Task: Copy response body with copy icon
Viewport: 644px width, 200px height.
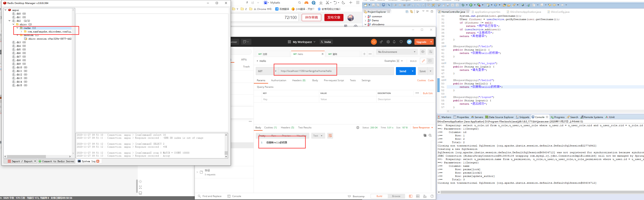Action: coord(425,135)
